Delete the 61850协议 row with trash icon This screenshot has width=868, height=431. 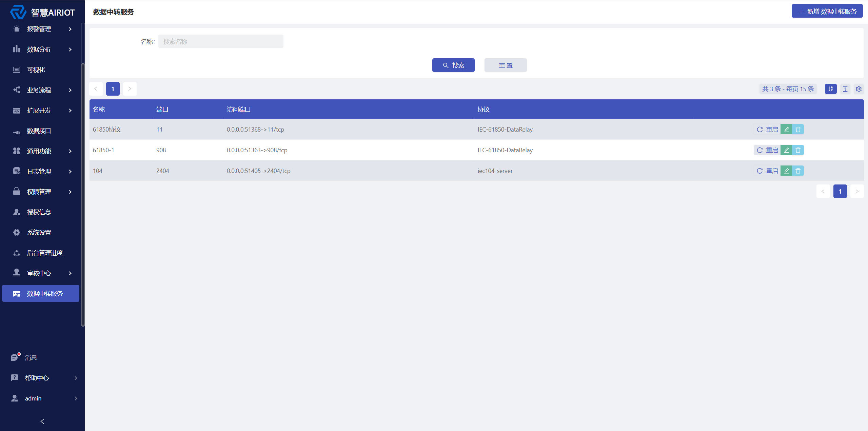click(x=798, y=129)
